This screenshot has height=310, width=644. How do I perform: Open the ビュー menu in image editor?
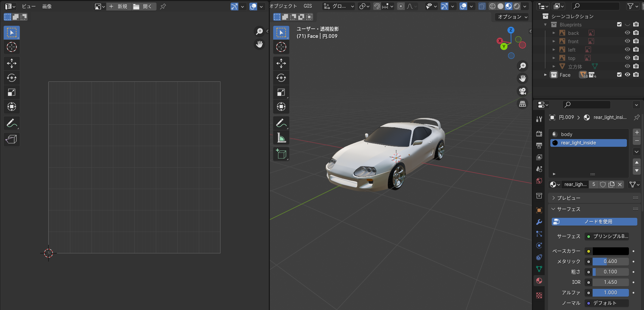point(29,6)
